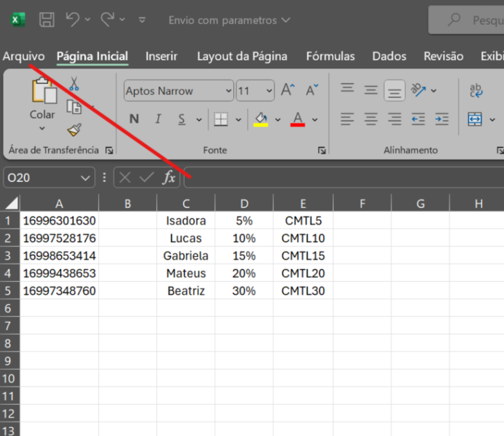Viewport: 504px width, 436px height.
Task: Copy selection with copy icon
Action: 74,107
